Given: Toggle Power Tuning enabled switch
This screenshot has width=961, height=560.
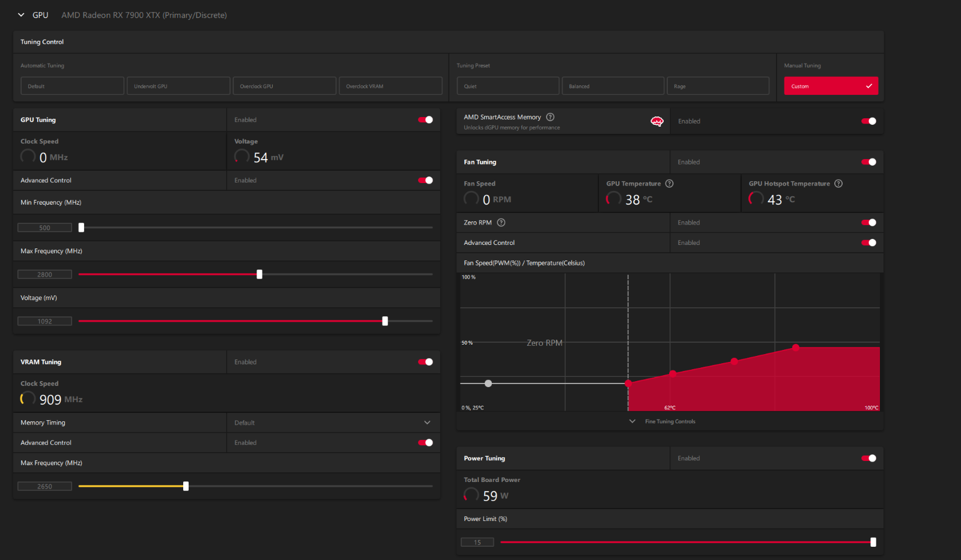Looking at the screenshot, I should (x=869, y=458).
